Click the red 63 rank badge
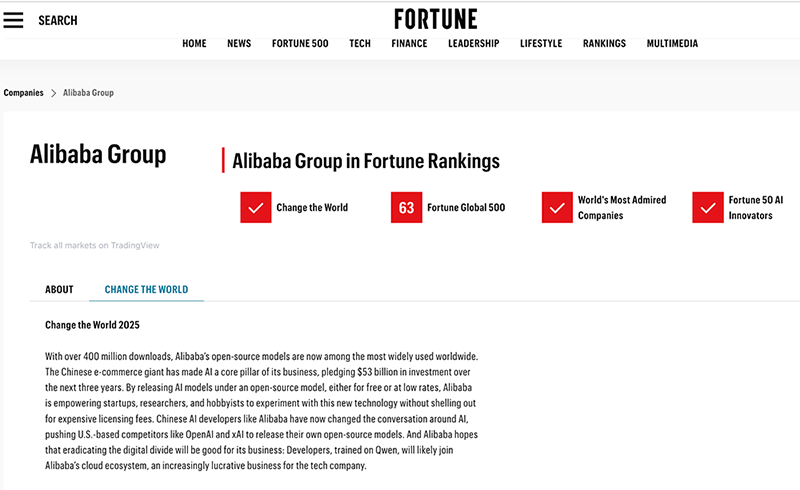The height and width of the screenshot is (490, 800). click(x=406, y=207)
